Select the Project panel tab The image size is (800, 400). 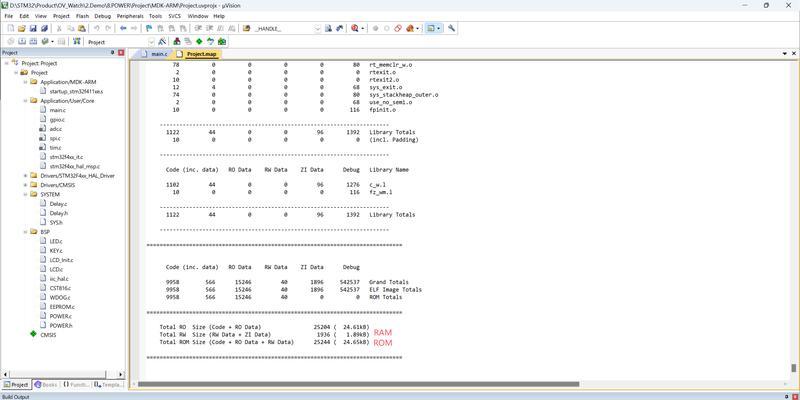[x=16, y=385]
